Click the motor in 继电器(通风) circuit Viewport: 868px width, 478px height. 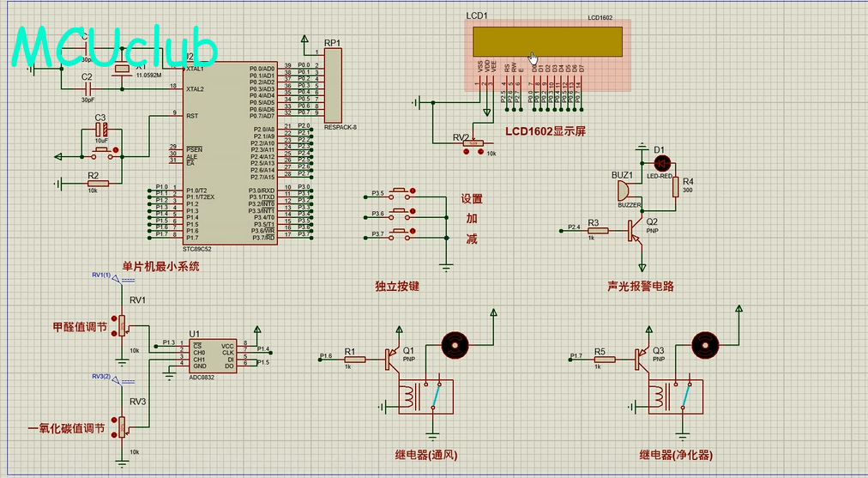(x=451, y=345)
